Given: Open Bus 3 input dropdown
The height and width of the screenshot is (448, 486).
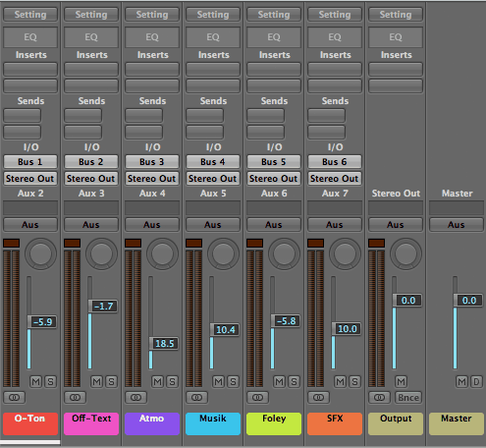Looking at the screenshot, I should pos(152,162).
